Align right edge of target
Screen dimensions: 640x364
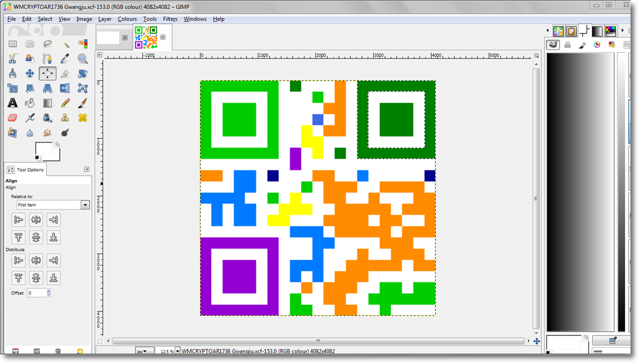click(53, 220)
